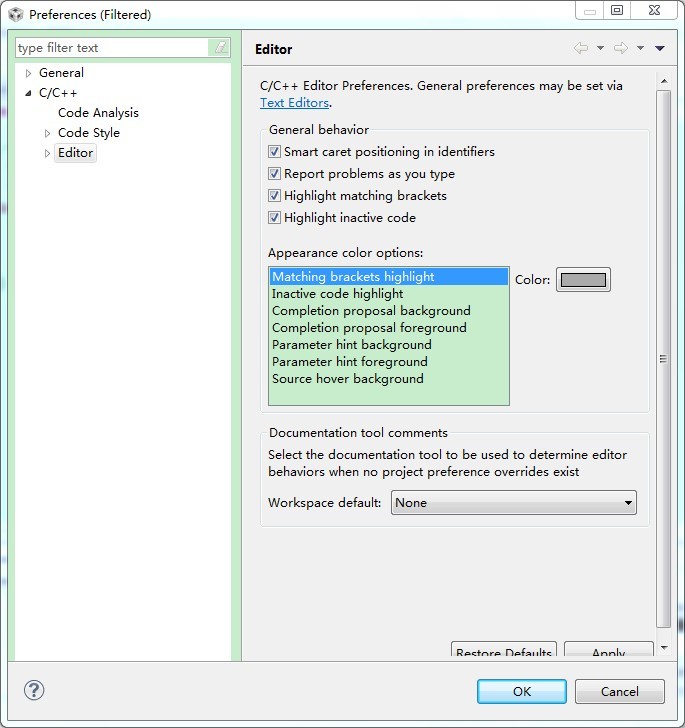685x728 pixels.
Task: Click the forward navigation arrow
Action: coord(621,48)
